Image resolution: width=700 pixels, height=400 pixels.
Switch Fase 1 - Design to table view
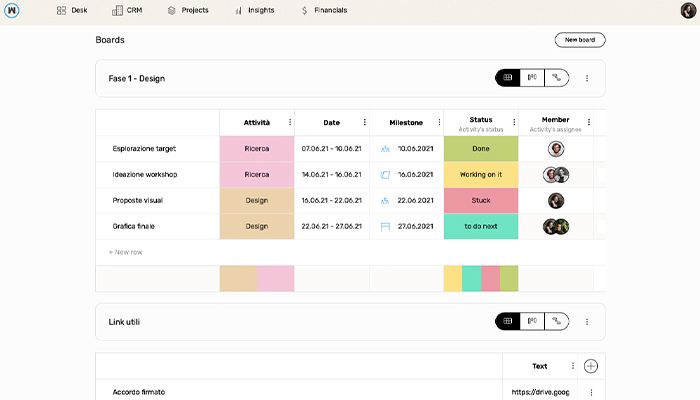point(508,78)
